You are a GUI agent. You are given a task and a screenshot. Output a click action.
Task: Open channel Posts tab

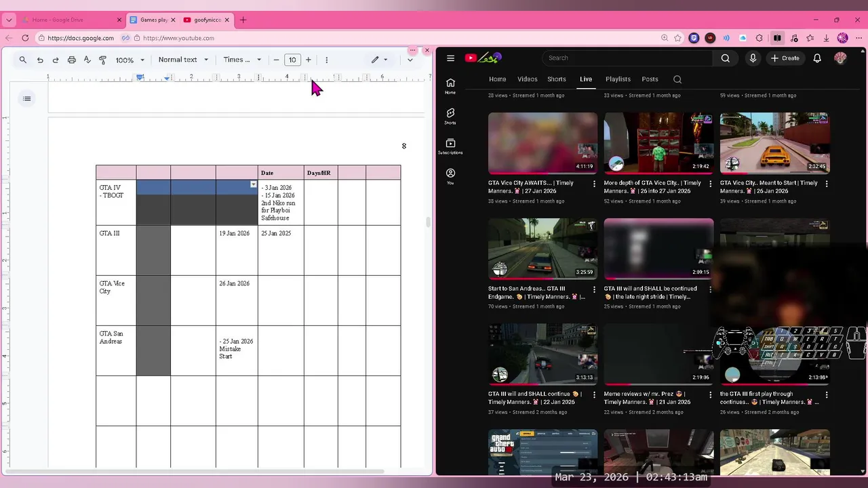coord(650,79)
